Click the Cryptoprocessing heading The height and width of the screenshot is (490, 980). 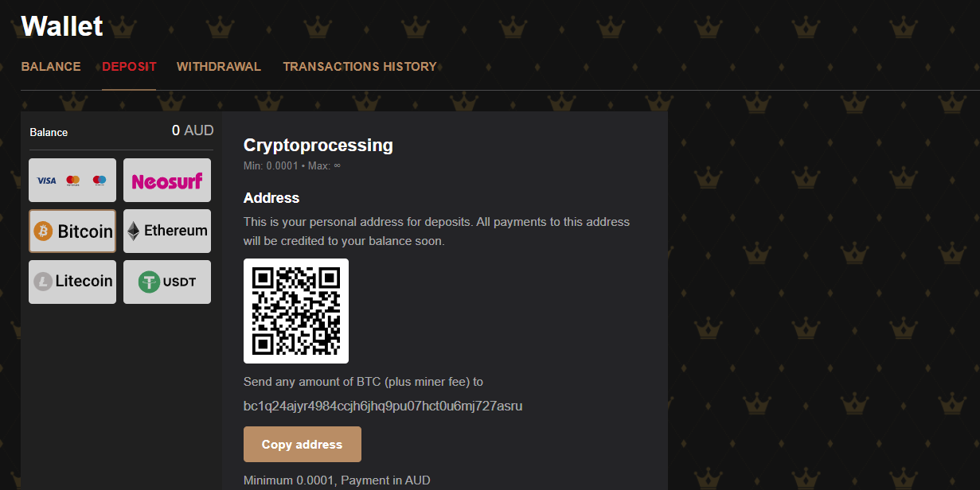click(x=318, y=146)
